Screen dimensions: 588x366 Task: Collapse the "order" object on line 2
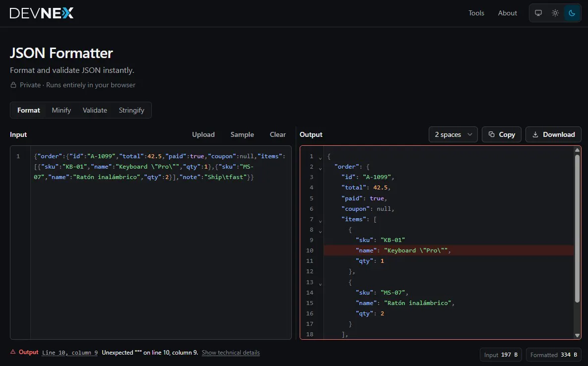pyautogui.click(x=320, y=169)
